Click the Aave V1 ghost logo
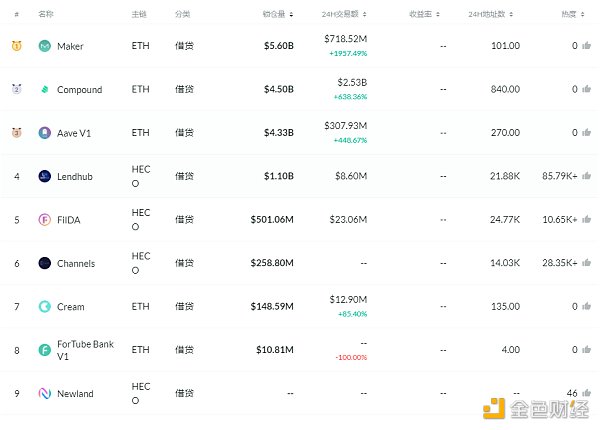The image size is (600, 430). click(45, 133)
